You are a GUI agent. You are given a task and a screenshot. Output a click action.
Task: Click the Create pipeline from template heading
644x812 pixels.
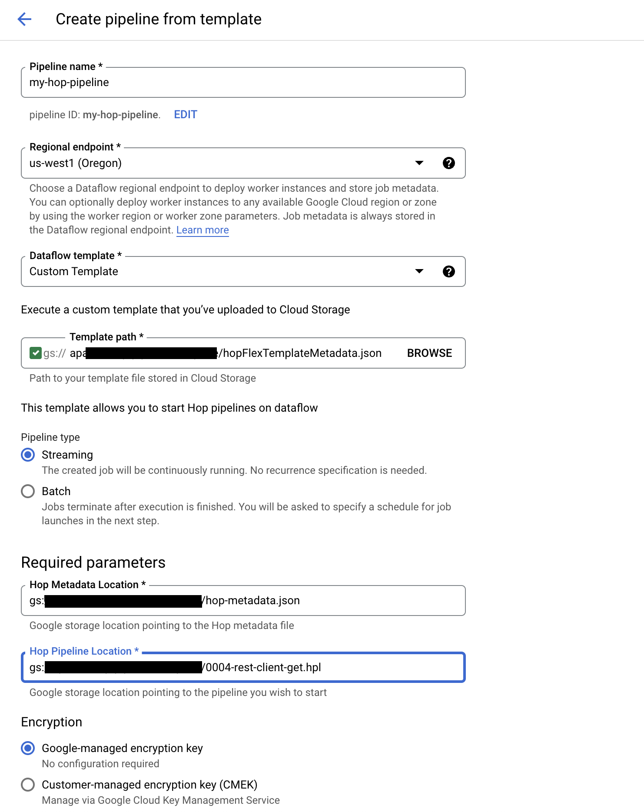[159, 19]
